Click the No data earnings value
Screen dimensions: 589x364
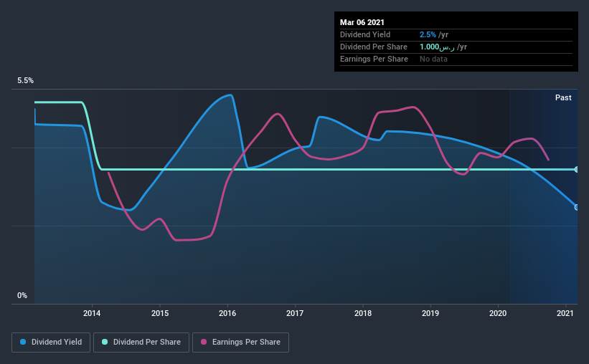click(x=433, y=59)
